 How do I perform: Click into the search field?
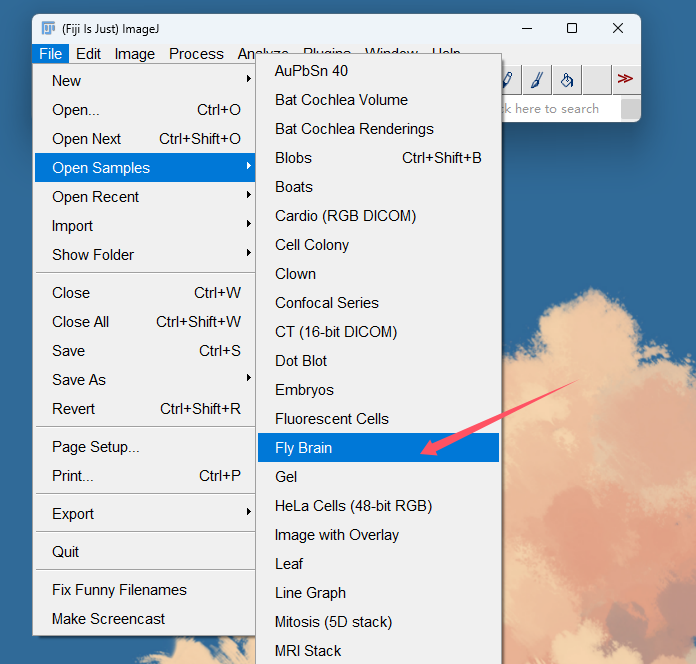tap(560, 109)
